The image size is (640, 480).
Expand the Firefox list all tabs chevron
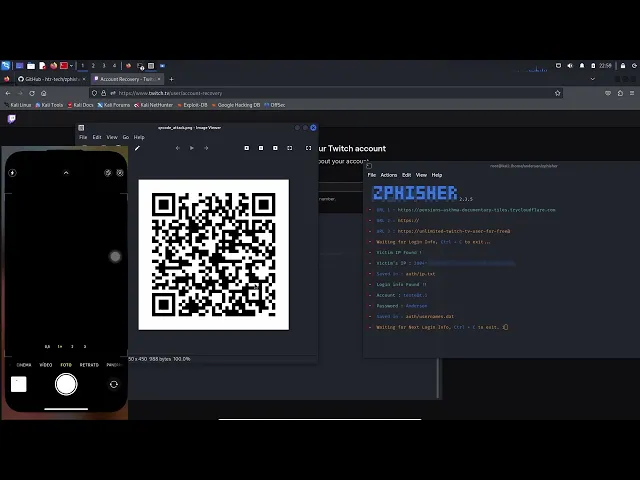click(x=593, y=79)
